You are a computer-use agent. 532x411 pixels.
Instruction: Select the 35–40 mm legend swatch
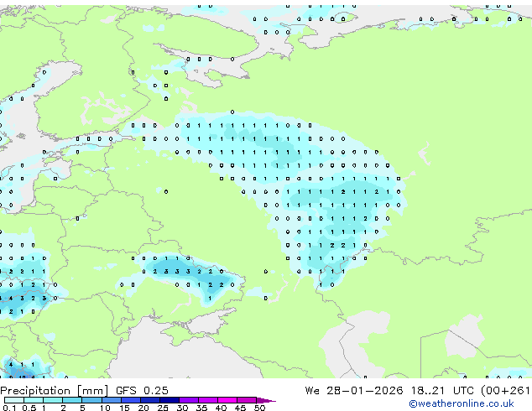207,400
